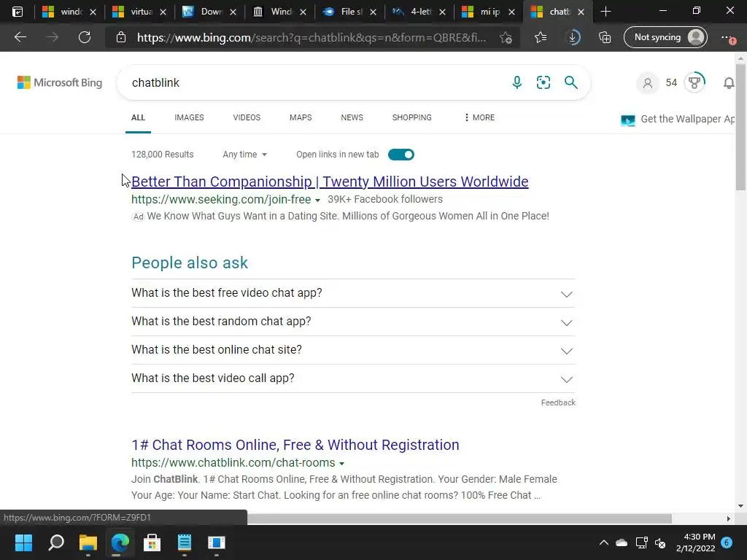Image resolution: width=747 pixels, height=560 pixels.
Task: Switch to the VIDEOS tab
Action: (x=247, y=117)
